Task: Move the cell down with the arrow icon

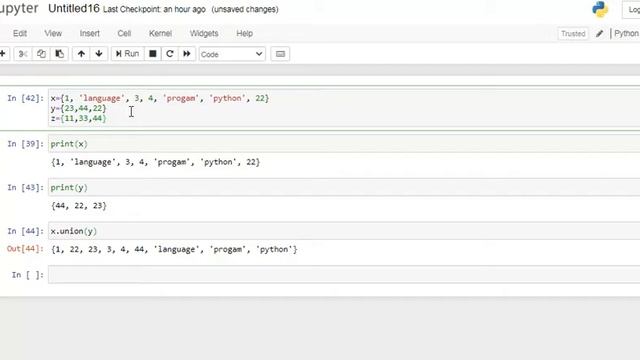Action: click(99, 54)
